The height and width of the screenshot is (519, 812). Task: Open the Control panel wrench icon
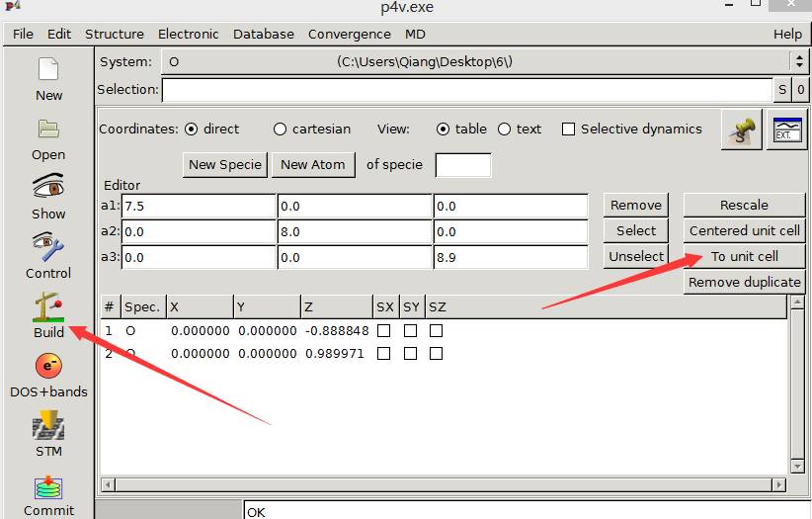coord(48,247)
